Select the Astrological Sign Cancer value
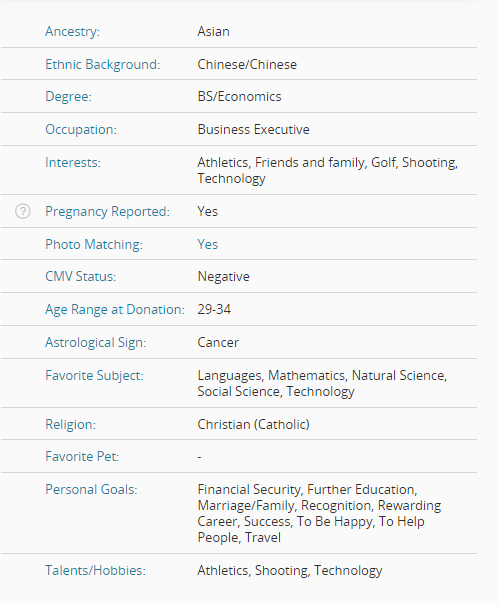The width and height of the screenshot is (498, 604). pos(218,342)
